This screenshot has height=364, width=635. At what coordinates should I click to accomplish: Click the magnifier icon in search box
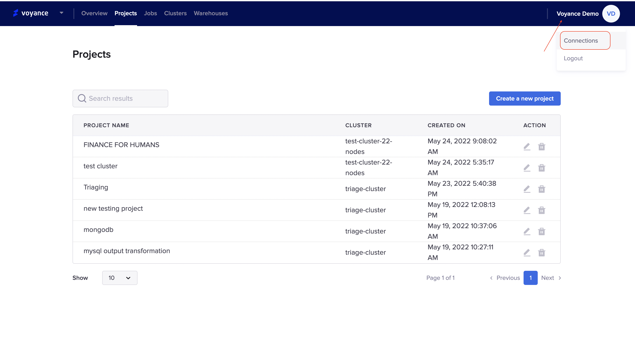click(82, 99)
